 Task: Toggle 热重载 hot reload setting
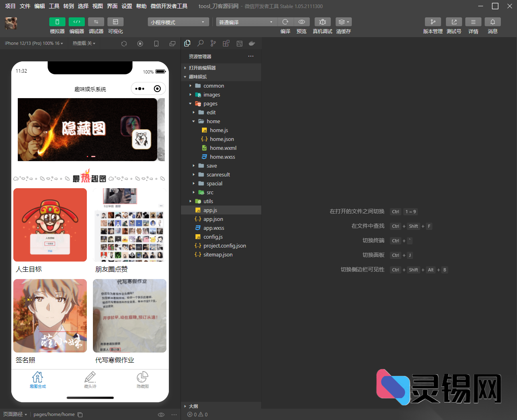[83, 43]
